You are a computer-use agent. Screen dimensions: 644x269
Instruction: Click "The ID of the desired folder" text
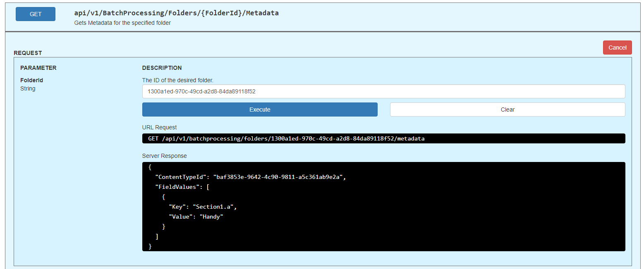tap(177, 80)
